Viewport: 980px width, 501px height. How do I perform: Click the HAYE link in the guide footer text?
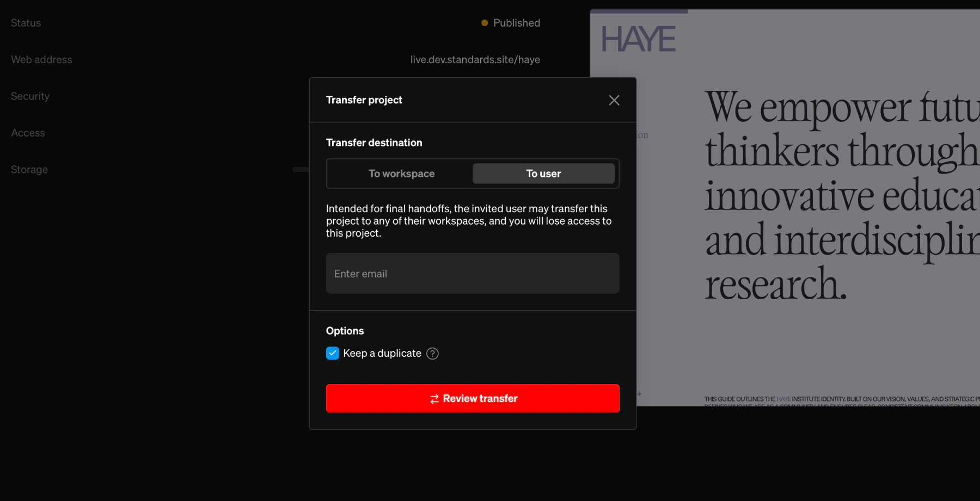782,398
